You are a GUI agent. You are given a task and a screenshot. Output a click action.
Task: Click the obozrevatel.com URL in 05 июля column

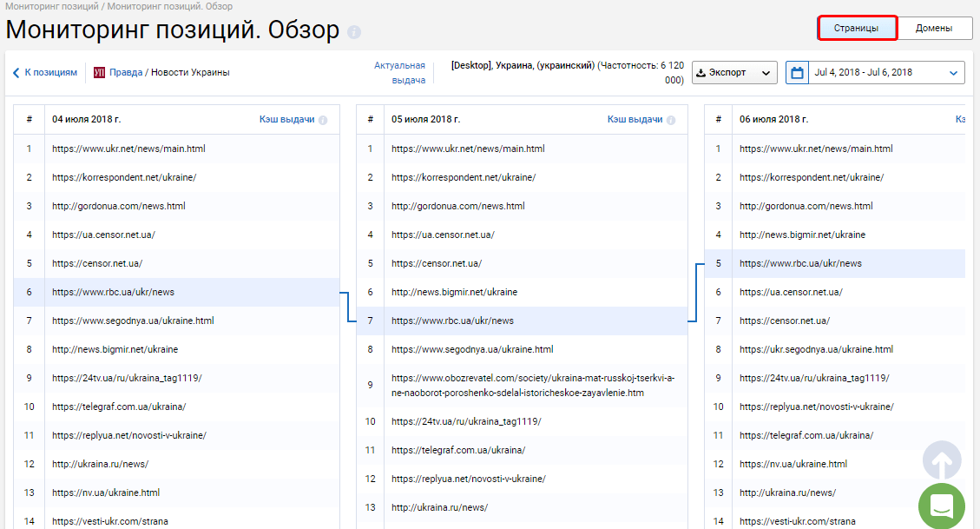coord(533,386)
